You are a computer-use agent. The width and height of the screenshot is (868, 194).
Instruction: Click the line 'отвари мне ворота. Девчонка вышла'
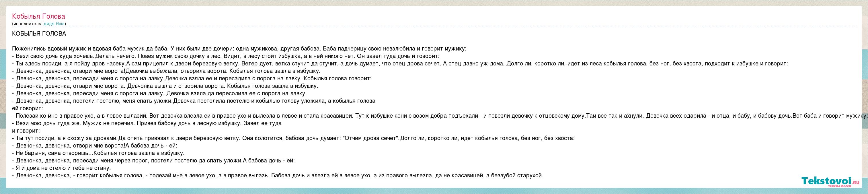165,86
